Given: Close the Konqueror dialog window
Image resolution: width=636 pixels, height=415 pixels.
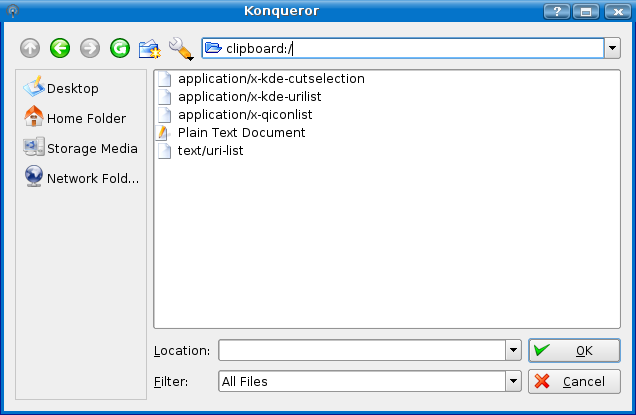Looking at the screenshot, I should click(x=618, y=11).
